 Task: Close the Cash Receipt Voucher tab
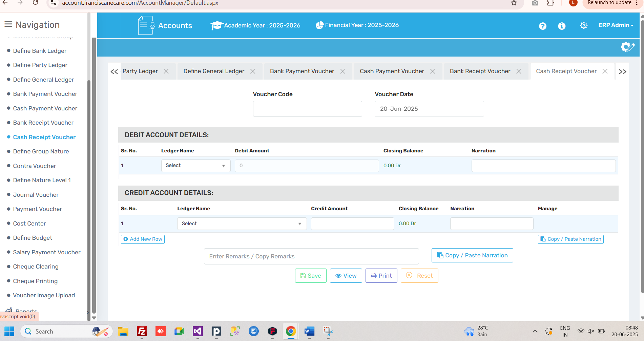coord(605,71)
